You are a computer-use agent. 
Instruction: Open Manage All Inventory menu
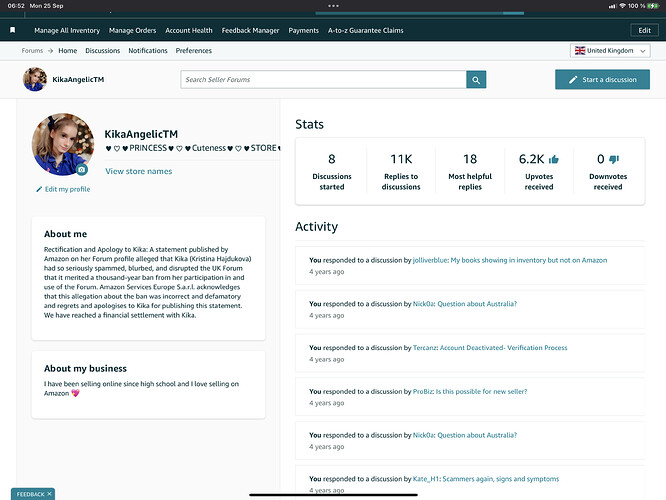pyautogui.click(x=67, y=31)
